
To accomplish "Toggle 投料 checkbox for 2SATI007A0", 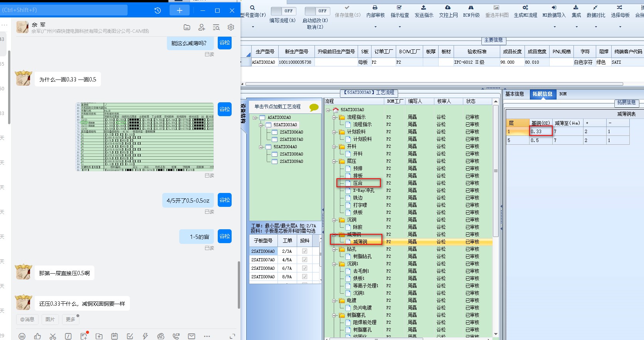I will (305, 260).
